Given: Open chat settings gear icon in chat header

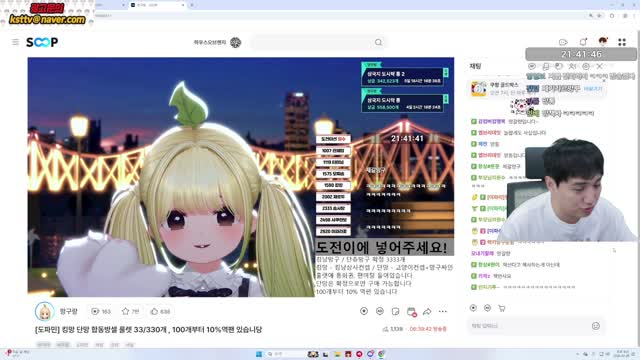Looking at the screenshot, I should (x=586, y=66).
